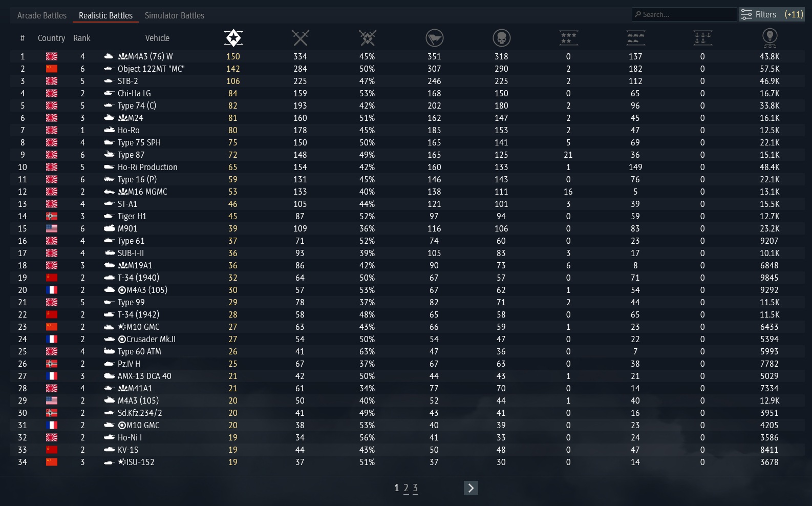Select the ST-A1 vehicle
812x506 pixels.
coord(127,204)
